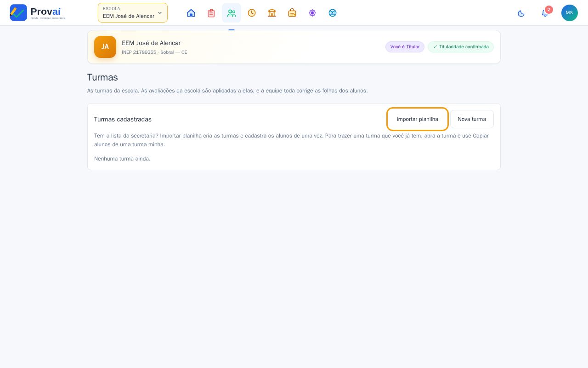Viewport: 588px width, 368px height.
Task: Click the "Turmas" page heading
Action: pos(102,77)
